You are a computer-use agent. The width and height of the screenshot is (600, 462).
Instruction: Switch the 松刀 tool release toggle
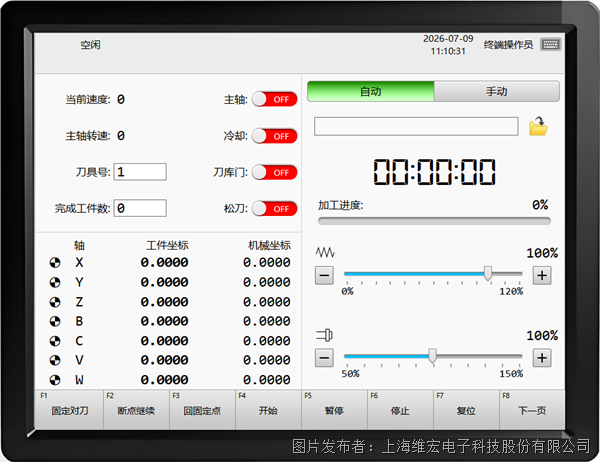point(274,209)
